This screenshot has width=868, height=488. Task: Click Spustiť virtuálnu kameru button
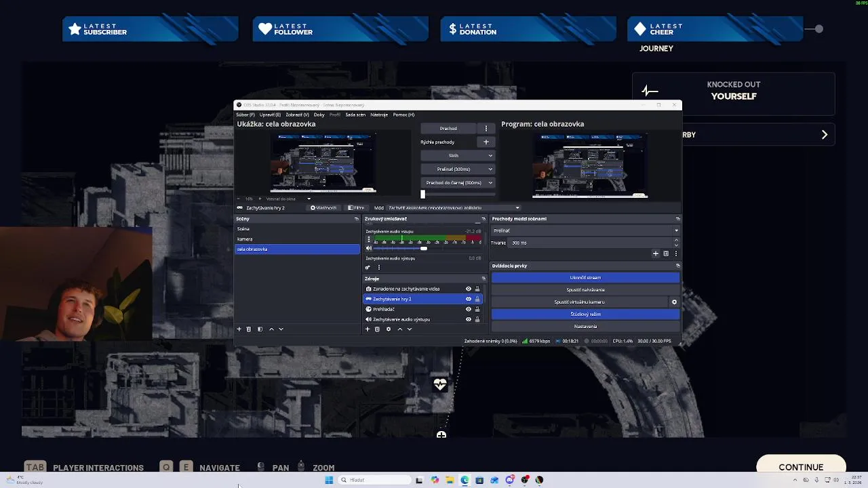pyautogui.click(x=579, y=302)
